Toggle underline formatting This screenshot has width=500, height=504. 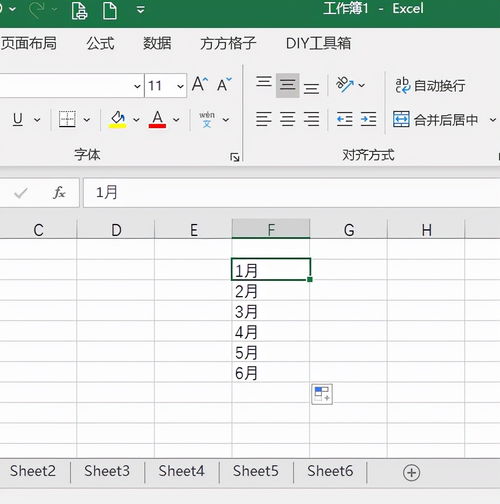[x=18, y=119]
